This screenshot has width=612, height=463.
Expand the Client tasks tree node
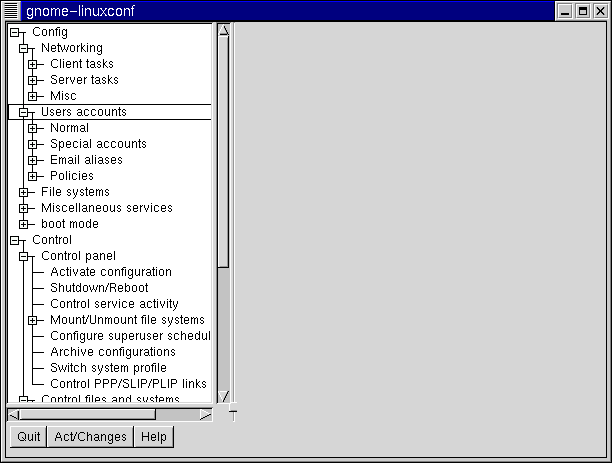coord(33,64)
